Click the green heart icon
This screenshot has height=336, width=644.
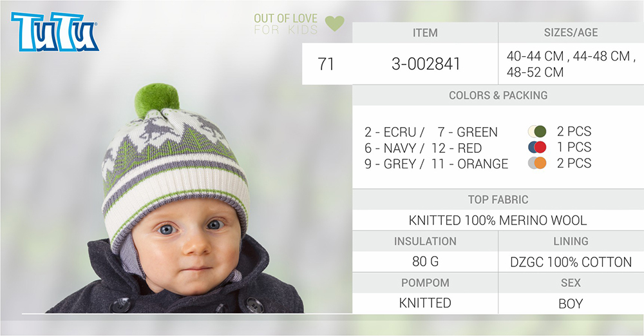335,23
